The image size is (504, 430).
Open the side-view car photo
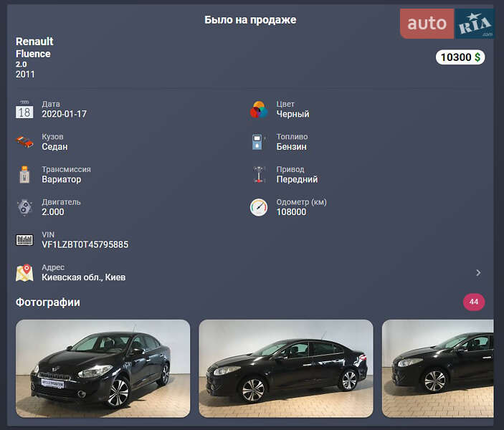tap(286, 368)
